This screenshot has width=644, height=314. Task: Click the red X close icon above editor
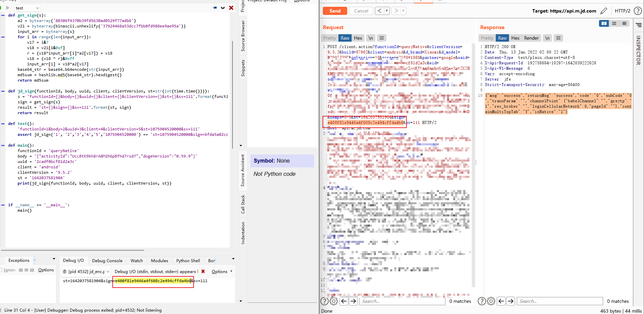[231, 8]
